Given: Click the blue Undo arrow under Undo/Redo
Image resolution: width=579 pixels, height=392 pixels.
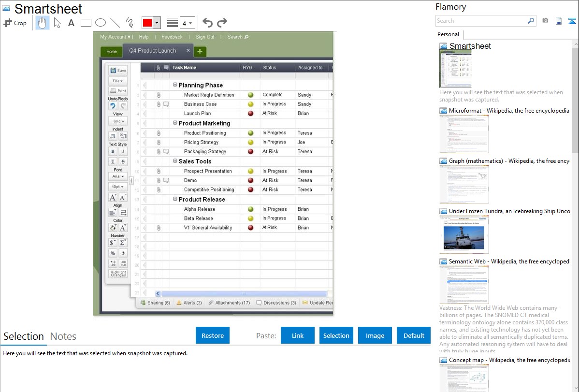Looking at the screenshot, I should (x=113, y=106).
